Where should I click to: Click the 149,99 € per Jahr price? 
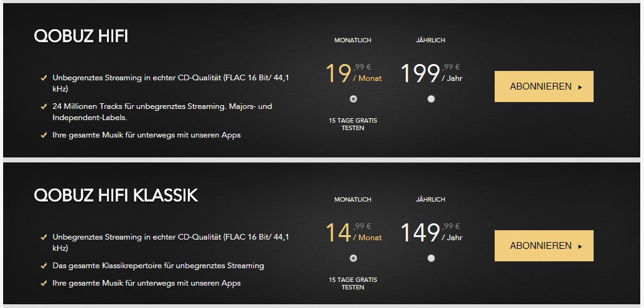click(431, 233)
